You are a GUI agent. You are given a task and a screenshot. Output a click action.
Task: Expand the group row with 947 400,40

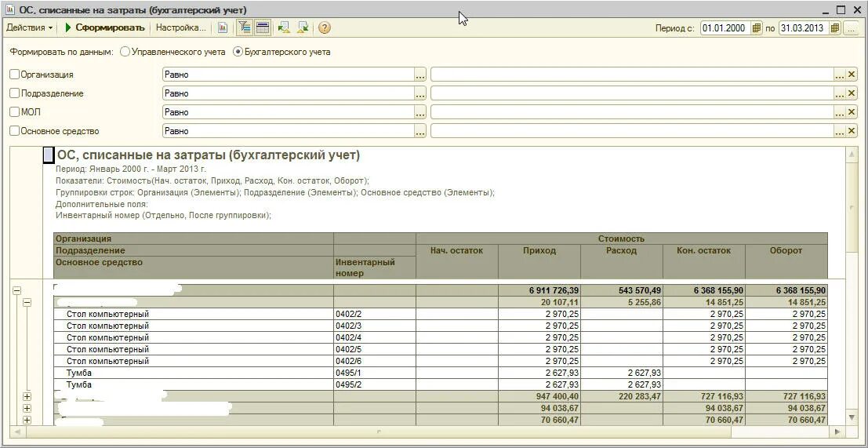(27, 396)
